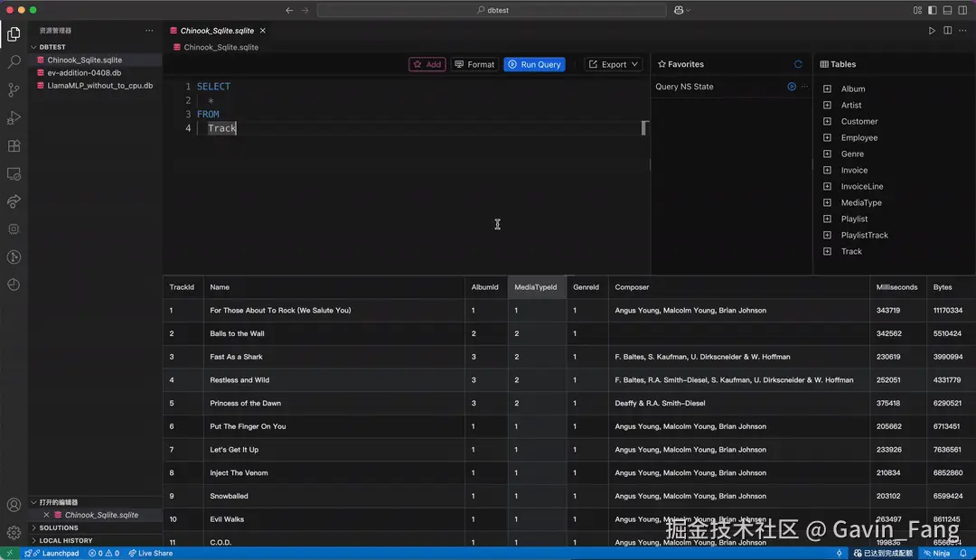Image resolution: width=976 pixels, height=560 pixels.
Task: Open the Live Share activity icon
Action: coord(14,201)
